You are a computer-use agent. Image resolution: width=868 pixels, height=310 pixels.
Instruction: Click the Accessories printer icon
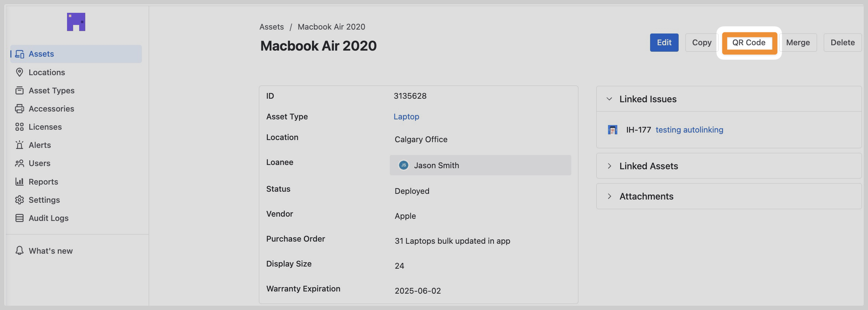click(20, 109)
